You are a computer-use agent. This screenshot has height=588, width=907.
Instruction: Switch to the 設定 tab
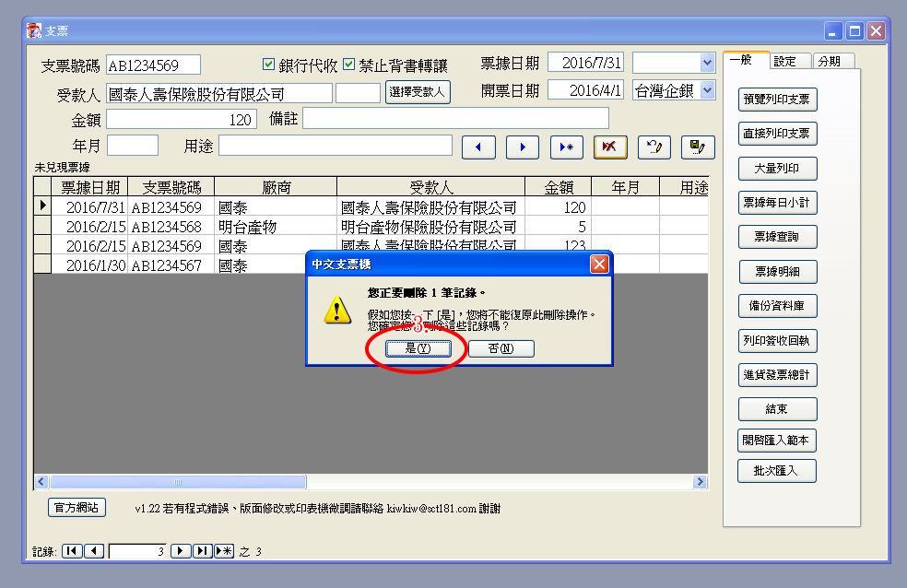[x=791, y=61]
